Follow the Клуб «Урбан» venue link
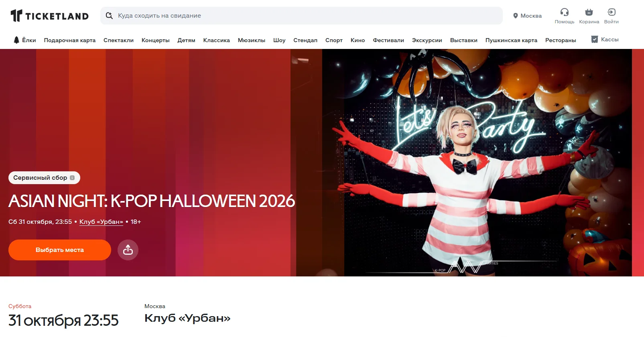Viewport: 644px width, 337px height. tap(101, 222)
